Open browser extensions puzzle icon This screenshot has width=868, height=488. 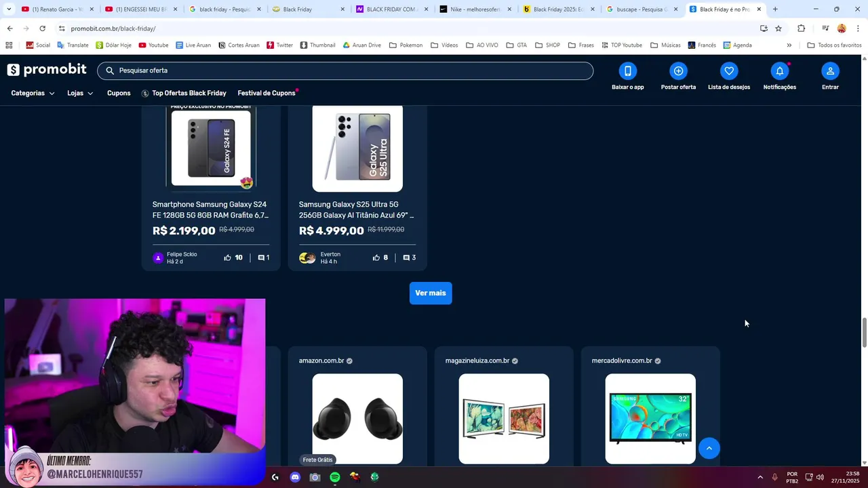coord(801,28)
